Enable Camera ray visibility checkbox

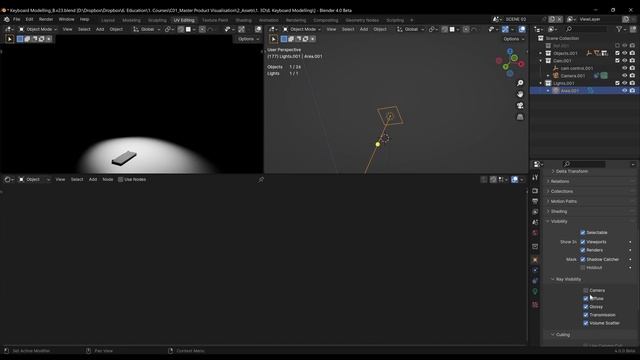(x=586, y=290)
